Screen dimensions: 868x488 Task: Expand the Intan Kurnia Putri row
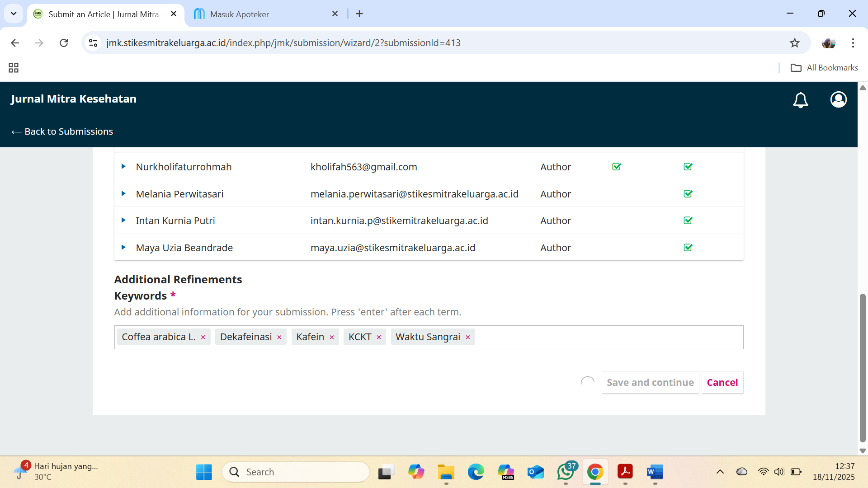click(x=123, y=221)
